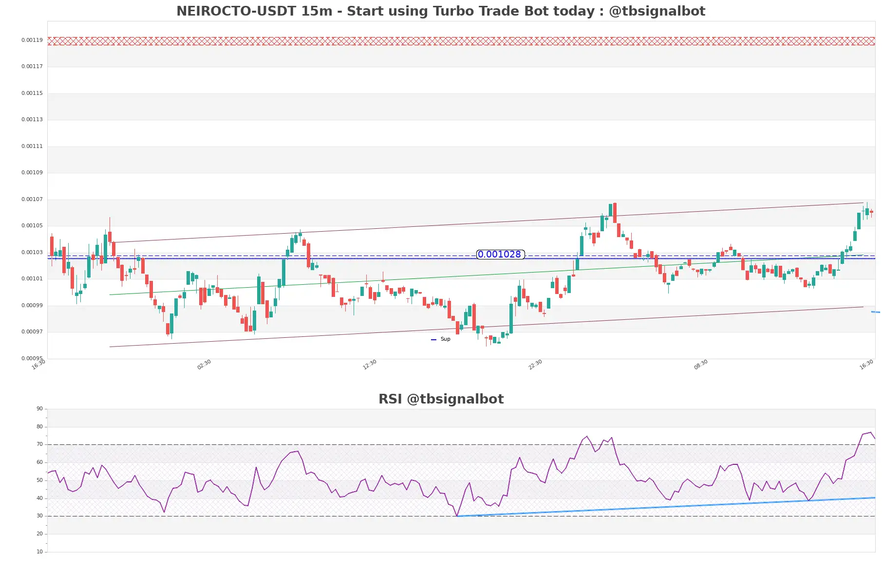The image size is (882, 588).
Task: Click the RSI @tbsignalbot title
Action: [441, 399]
